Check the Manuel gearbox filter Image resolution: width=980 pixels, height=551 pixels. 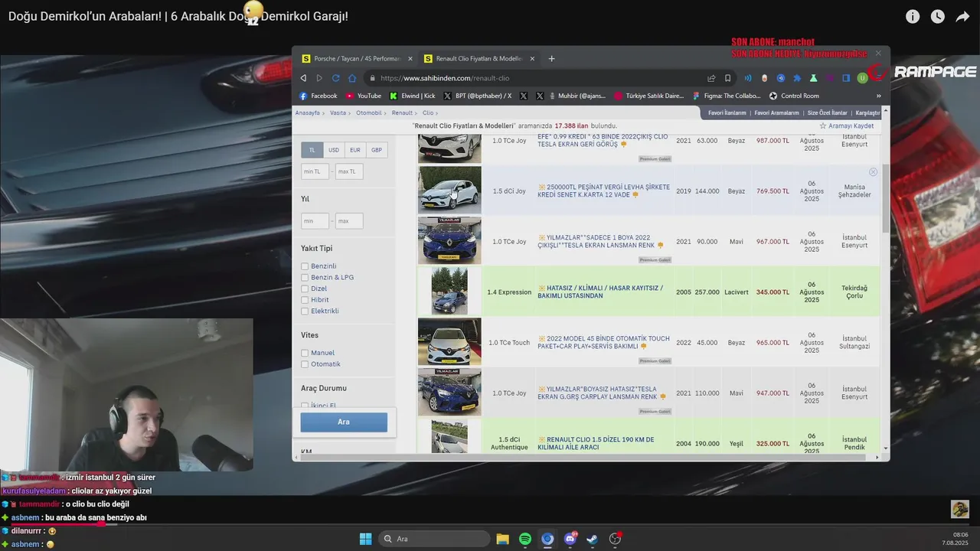[x=305, y=353]
